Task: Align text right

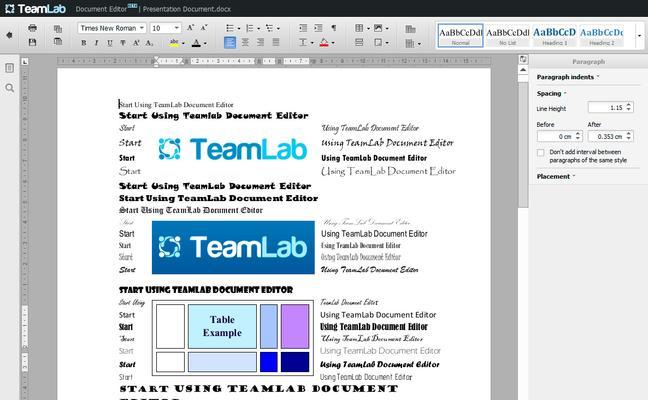Action: coord(260,42)
